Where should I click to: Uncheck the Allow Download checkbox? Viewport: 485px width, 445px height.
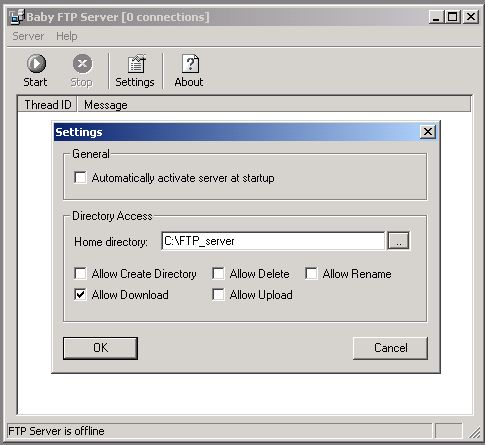pyautogui.click(x=80, y=295)
